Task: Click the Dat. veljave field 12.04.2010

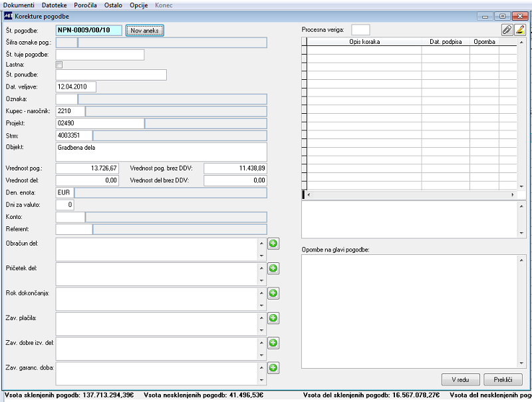Action: (x=76, y=87)
